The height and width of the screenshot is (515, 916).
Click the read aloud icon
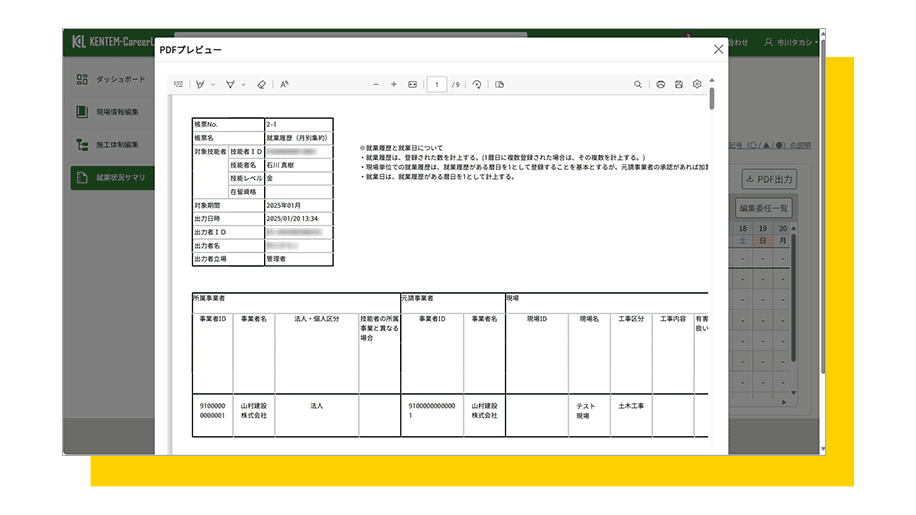pos(285,85)
